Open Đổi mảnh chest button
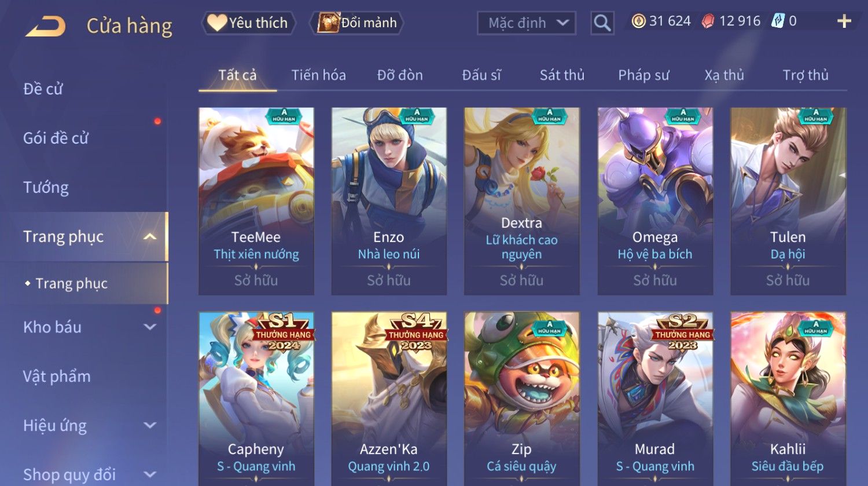868x486 pixels. [356, 23]
